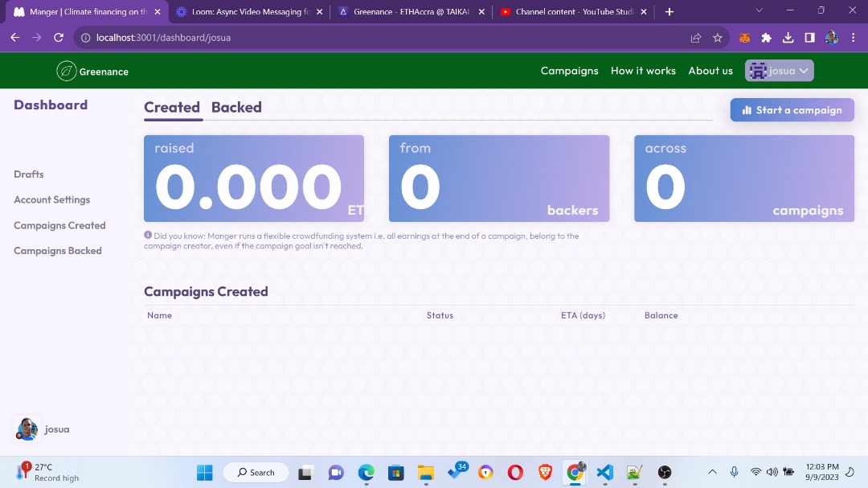Toggle the browser side panel icon

click(x=809, y=38)
